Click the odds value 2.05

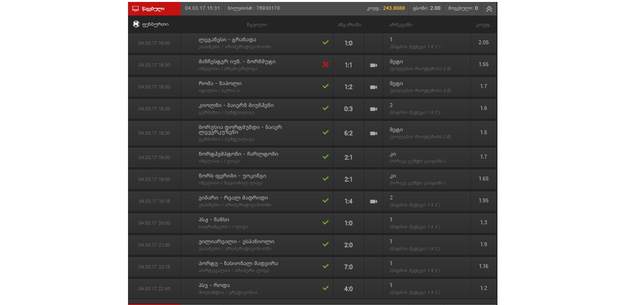click(483, 43)
